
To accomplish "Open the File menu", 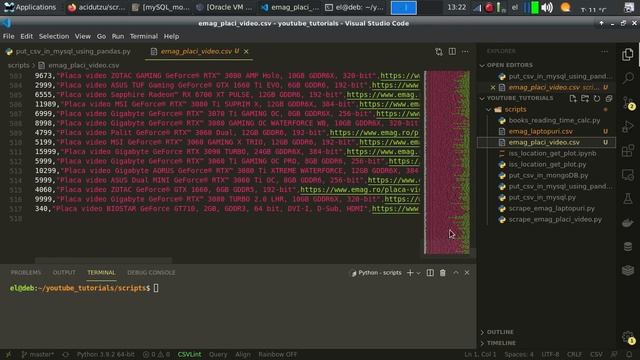I will point(9,36).
